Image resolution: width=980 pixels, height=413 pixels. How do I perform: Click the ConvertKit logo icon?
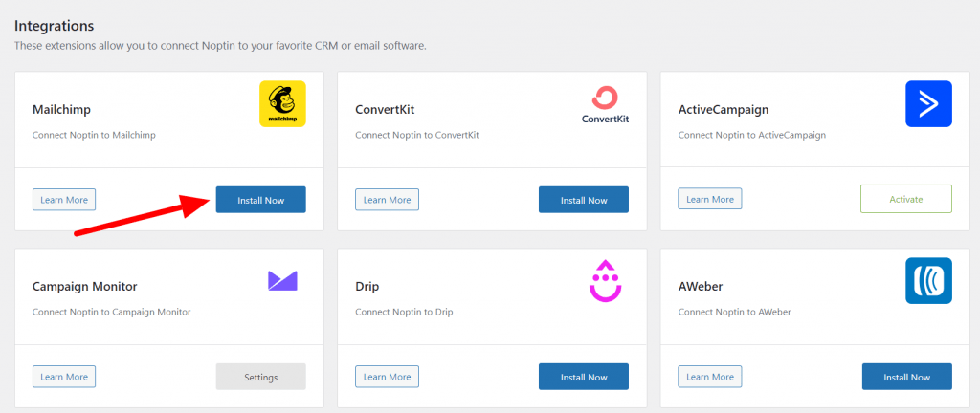[x=605, y=105]
